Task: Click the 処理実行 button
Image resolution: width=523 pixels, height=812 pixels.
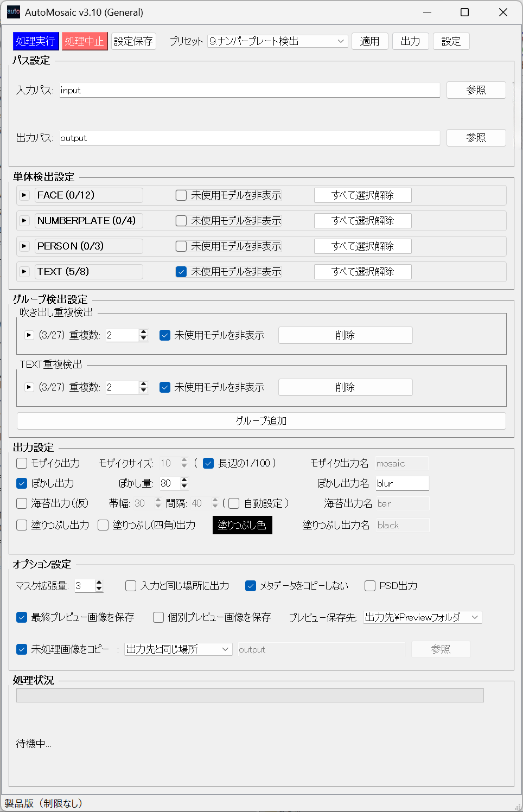Action: 35,41
